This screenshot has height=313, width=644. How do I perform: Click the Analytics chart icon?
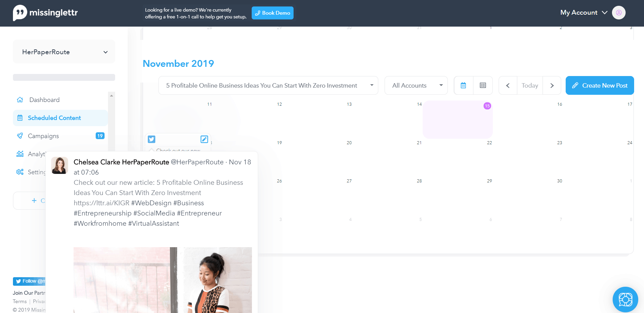tap(20, 154)
